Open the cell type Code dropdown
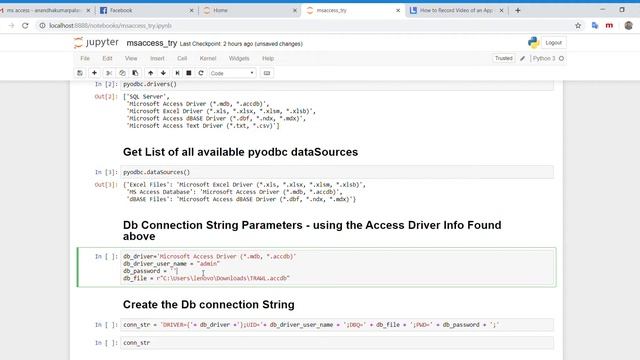Screen dimensions: 640x360 (232, 73)
